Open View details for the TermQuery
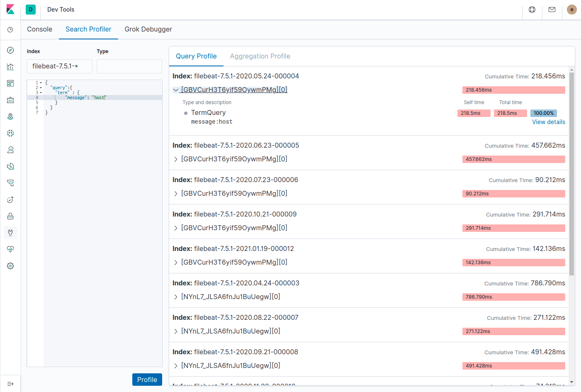 pos(548,122)
